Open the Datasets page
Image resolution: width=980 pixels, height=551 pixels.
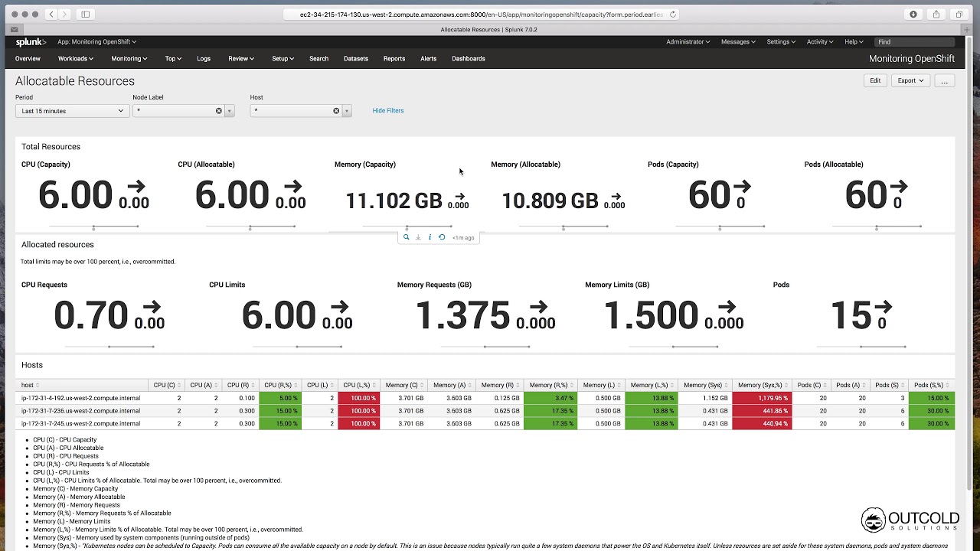356,59
